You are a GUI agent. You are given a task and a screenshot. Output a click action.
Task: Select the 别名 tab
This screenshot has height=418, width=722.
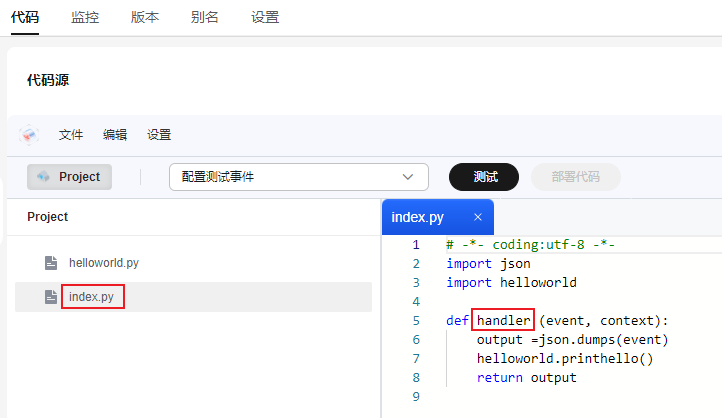[x=204, y=18]
